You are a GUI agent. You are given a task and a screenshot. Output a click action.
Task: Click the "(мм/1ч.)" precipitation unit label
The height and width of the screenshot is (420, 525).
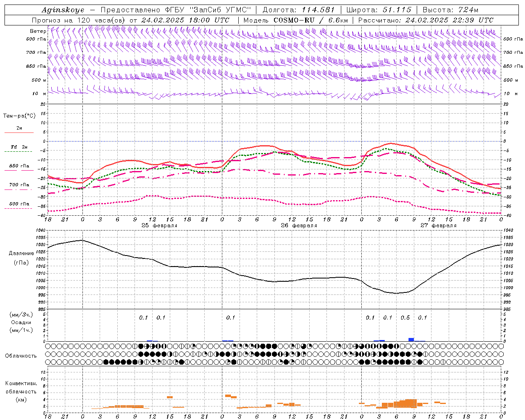click(x=21, y=330)
